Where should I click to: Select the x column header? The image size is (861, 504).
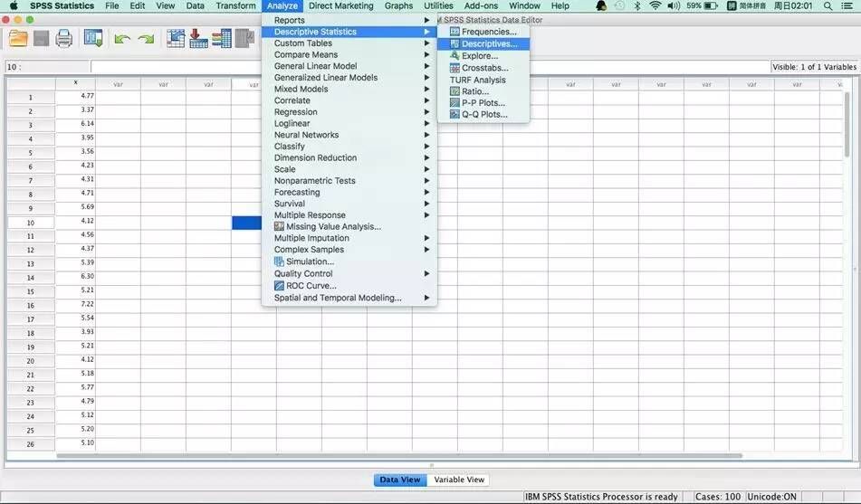75,83
